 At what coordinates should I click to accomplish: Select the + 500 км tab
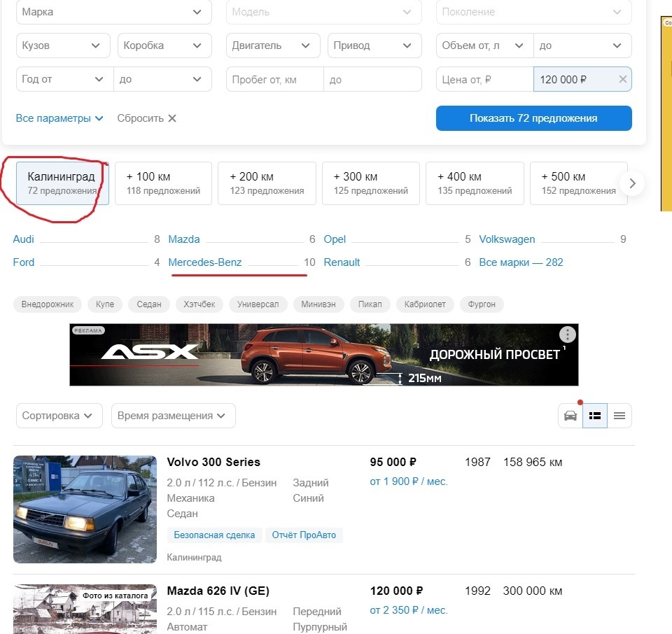pyautogui.click(x=579, y=183)
